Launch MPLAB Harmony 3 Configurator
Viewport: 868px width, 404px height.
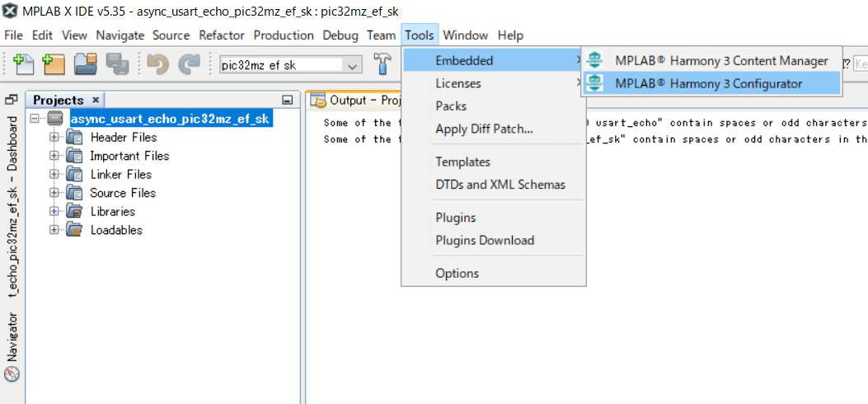(708, 83)
